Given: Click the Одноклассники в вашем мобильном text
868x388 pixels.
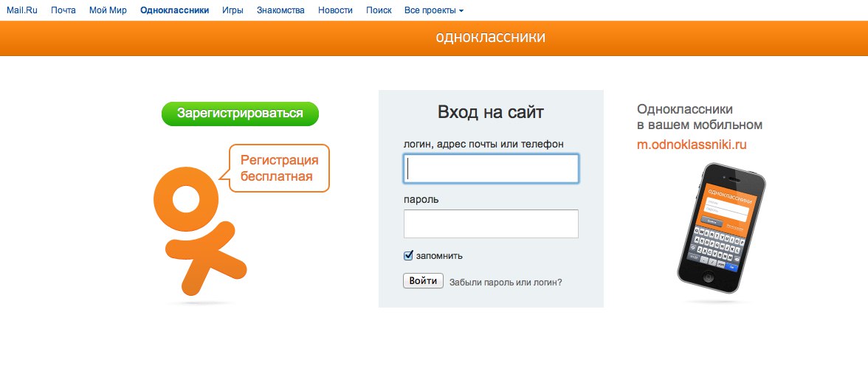Looking at the screenshot, I should pos(700,117).
